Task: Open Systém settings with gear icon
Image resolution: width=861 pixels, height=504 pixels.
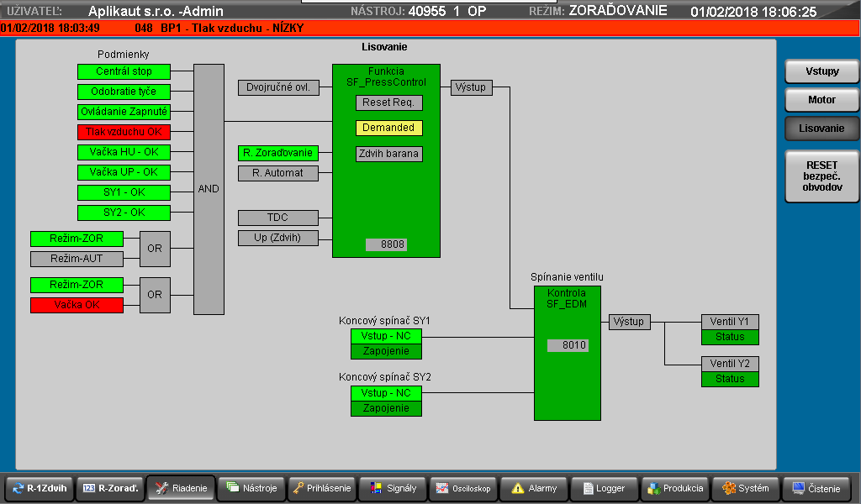Action: (x=747, y=488)
